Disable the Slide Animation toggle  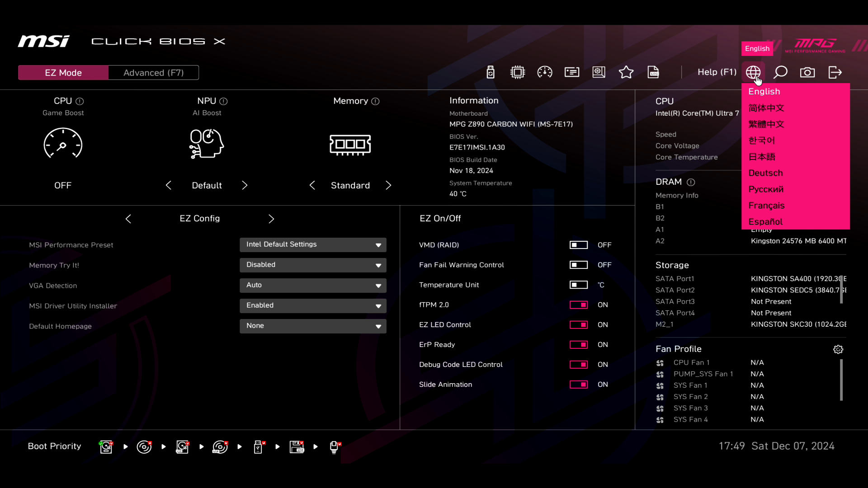pos(578,385)
